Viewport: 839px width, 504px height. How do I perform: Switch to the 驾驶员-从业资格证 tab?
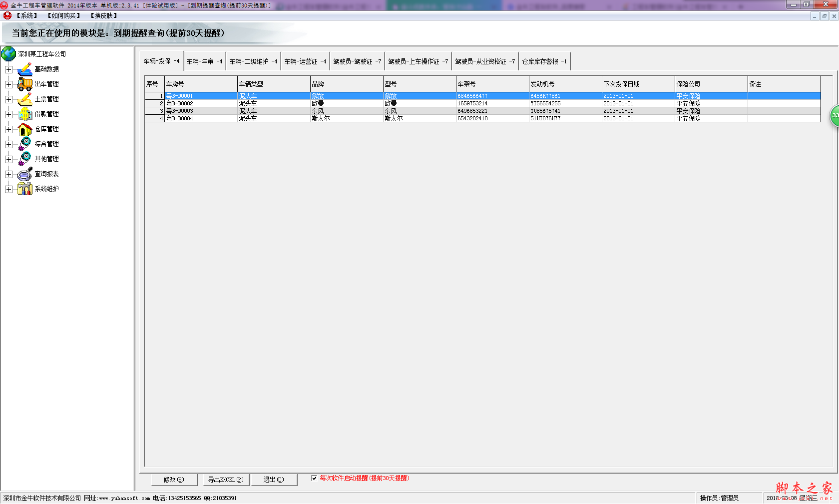tap(485, 61)
